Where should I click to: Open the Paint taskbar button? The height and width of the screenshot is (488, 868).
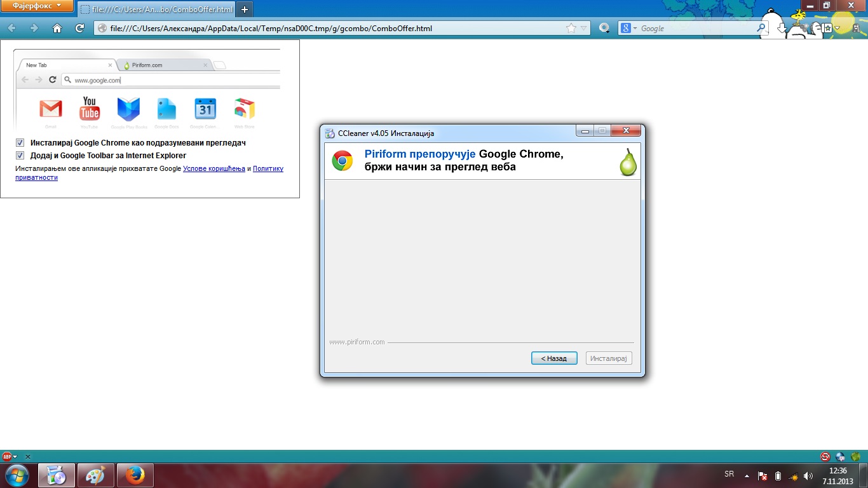[96, 475]
